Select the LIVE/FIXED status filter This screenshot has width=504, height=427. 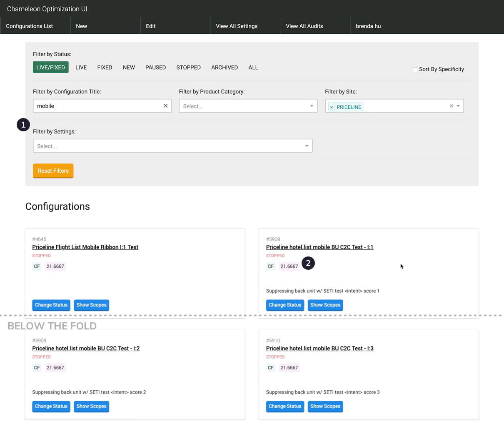coord(51,67)
